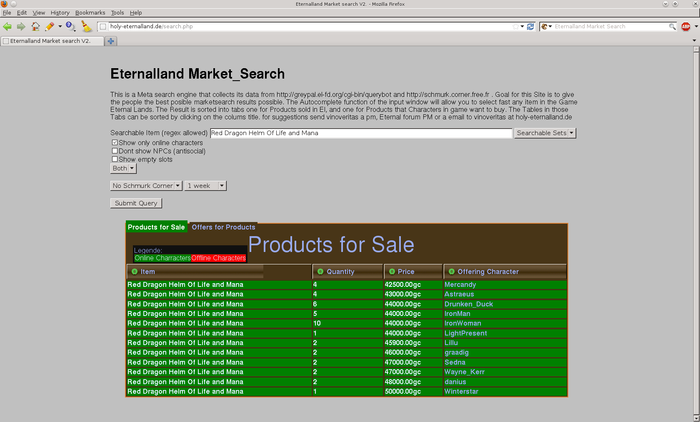
Task: Click sort icon on Quantity column header
Action: [320, 272]
